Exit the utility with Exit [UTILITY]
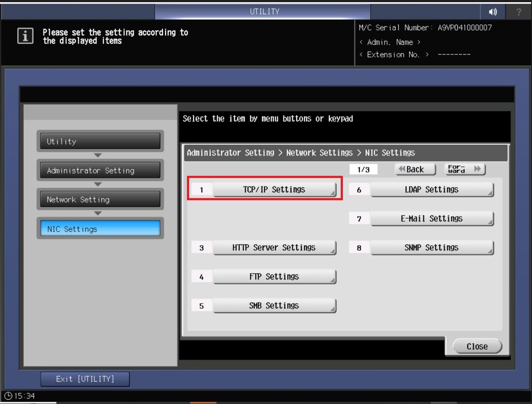532x404 pixels. coord(85,379)
